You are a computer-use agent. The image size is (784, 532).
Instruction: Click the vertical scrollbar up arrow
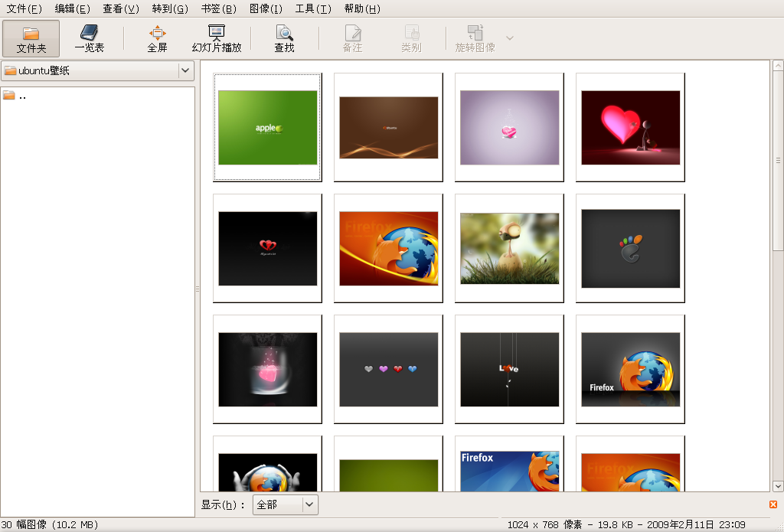coord(778,66)
